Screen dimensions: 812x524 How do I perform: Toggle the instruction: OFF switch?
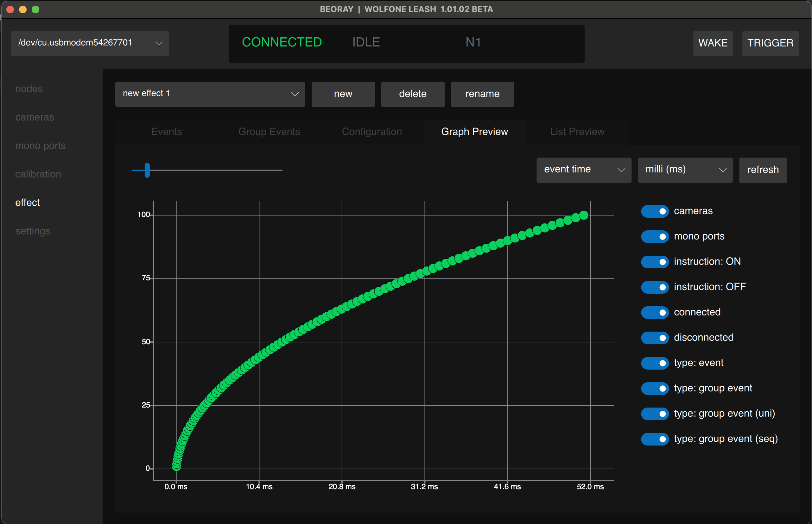655,287
